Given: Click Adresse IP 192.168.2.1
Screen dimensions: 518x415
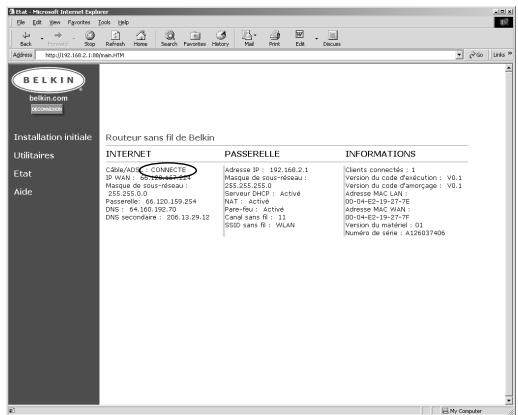Looking at the screenshot, I should (x=289, y=170).
